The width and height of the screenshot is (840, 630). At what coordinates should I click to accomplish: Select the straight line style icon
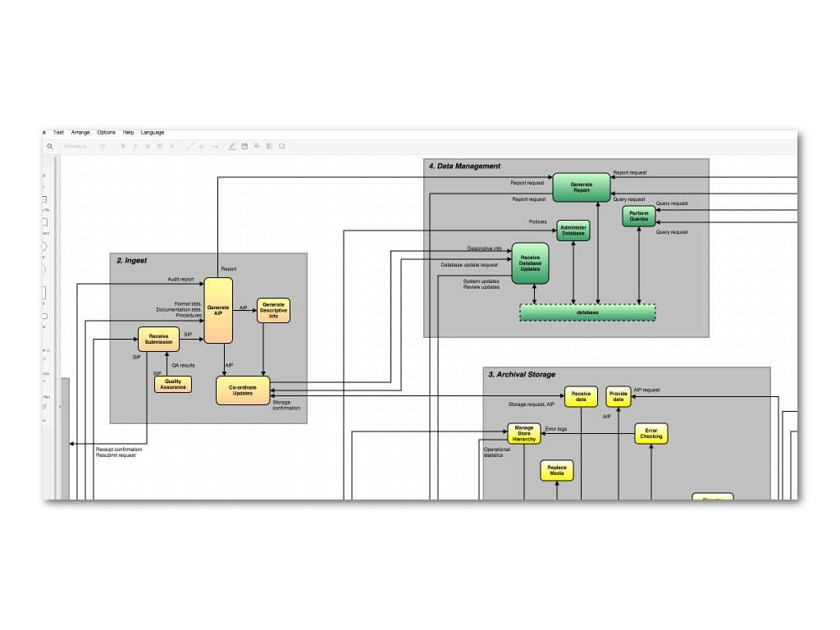coord(189,146)
